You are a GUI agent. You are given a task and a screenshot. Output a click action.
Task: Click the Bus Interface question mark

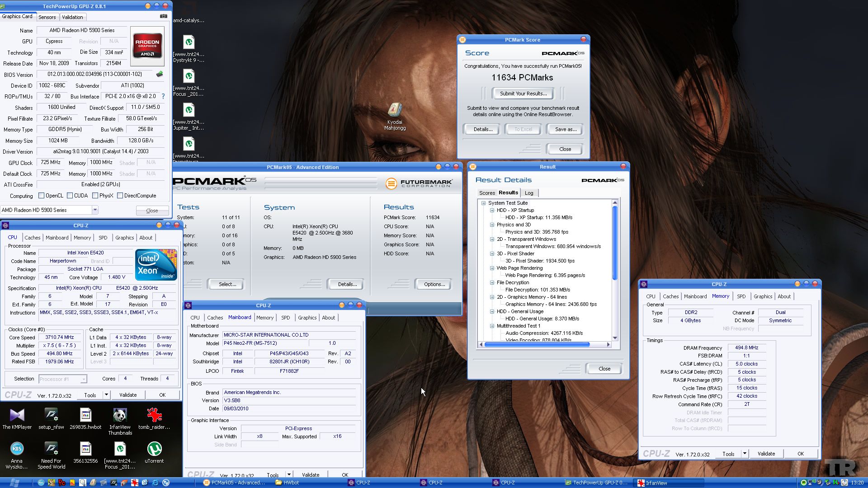(163, 96)
